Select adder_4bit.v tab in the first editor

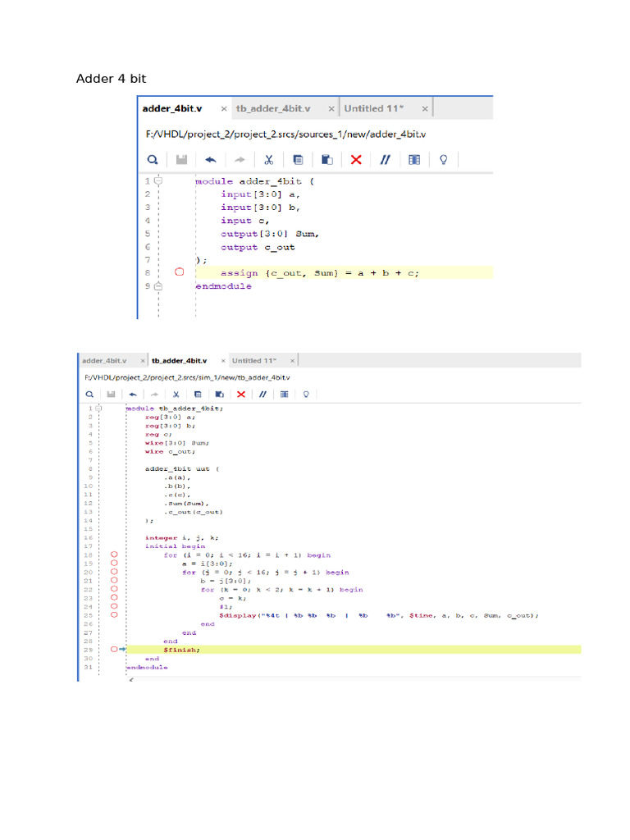point(172,109)
